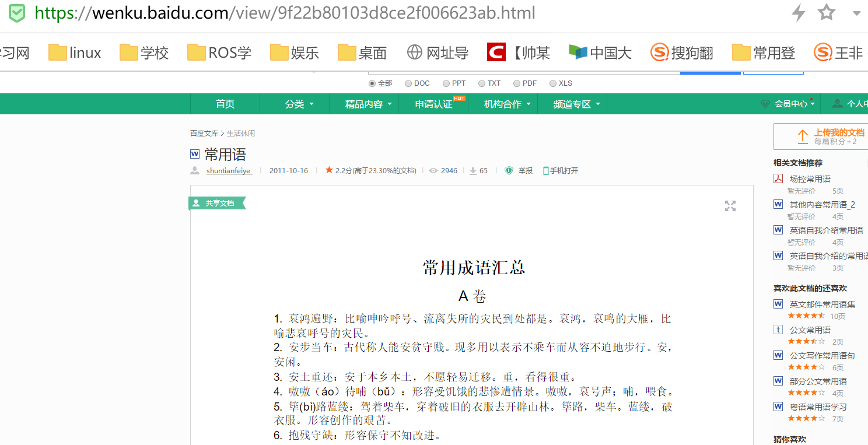The image size is (868, 445).
Task: Select the DOC filter radio button
Action: (x=408, y=83)
